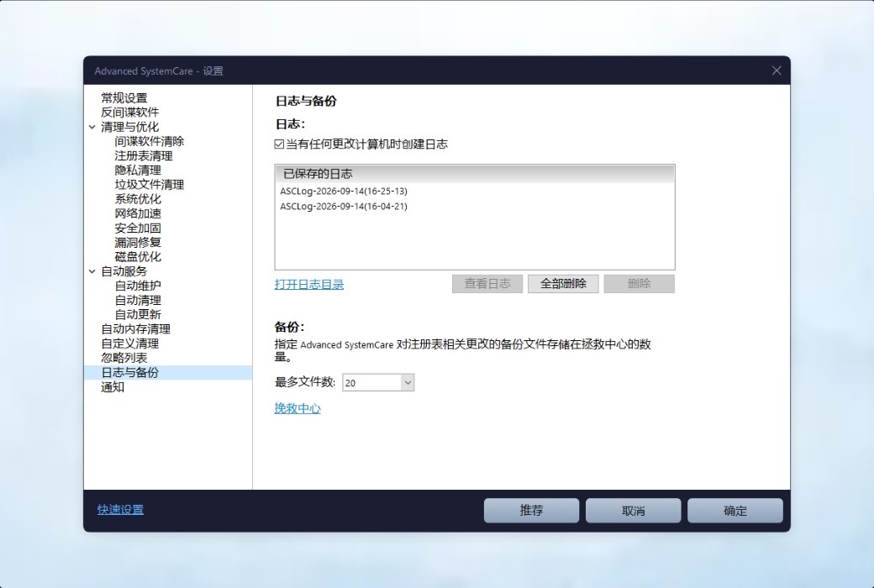Open 安全加固 settings

(x=138, y=228)
